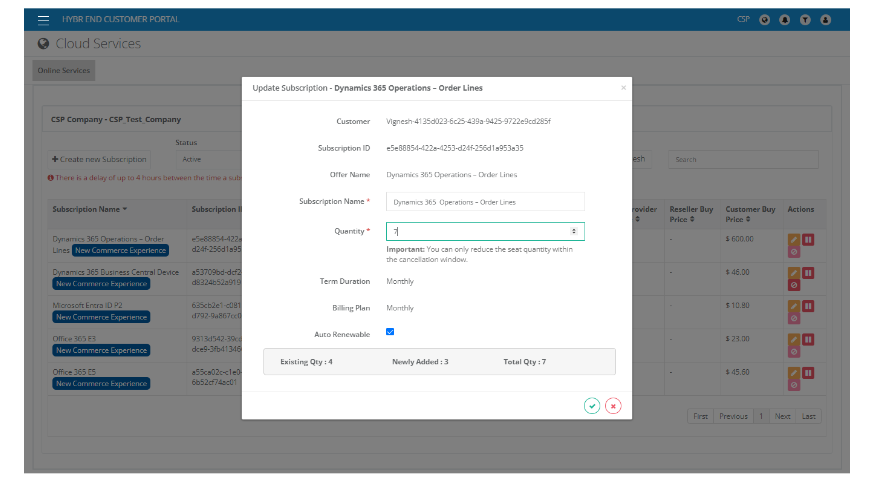Go to Last page
The height and width of the screenshot is (486, 871).
[808, 416]
